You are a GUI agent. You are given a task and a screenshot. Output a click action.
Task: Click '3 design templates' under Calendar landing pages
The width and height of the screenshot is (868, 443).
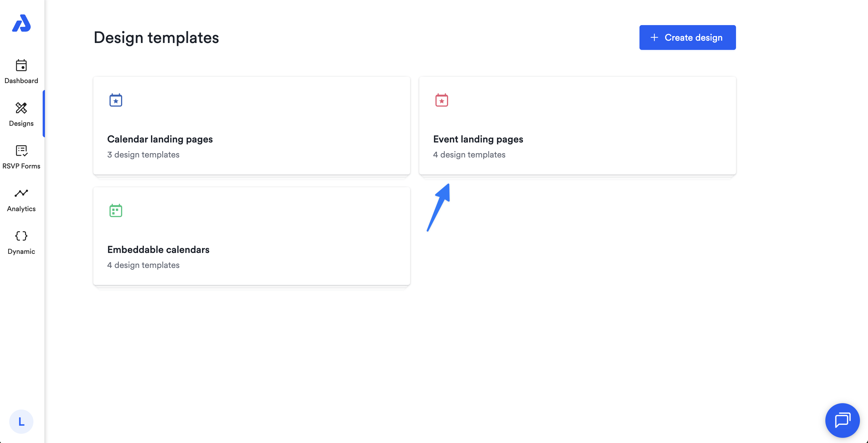143,154
